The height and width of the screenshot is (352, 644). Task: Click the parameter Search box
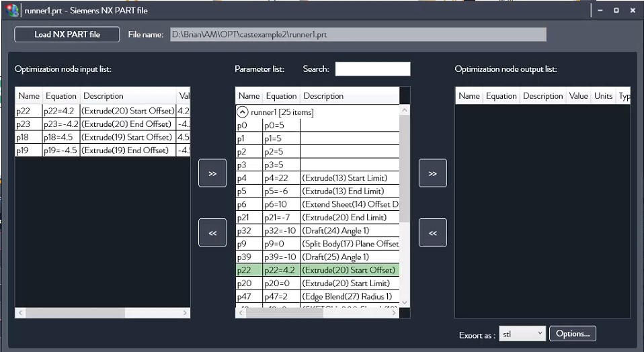pyautogui.click(x=372, y=69)
